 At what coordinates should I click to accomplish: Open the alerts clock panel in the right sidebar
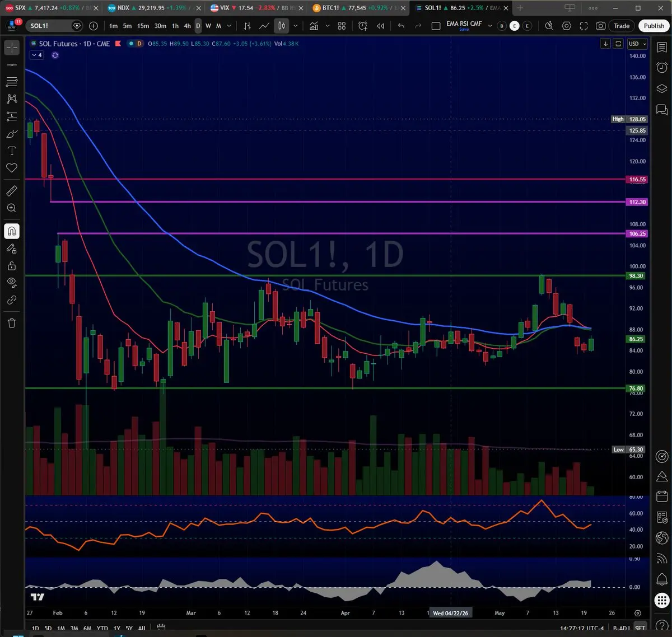(x=661, y=68)
